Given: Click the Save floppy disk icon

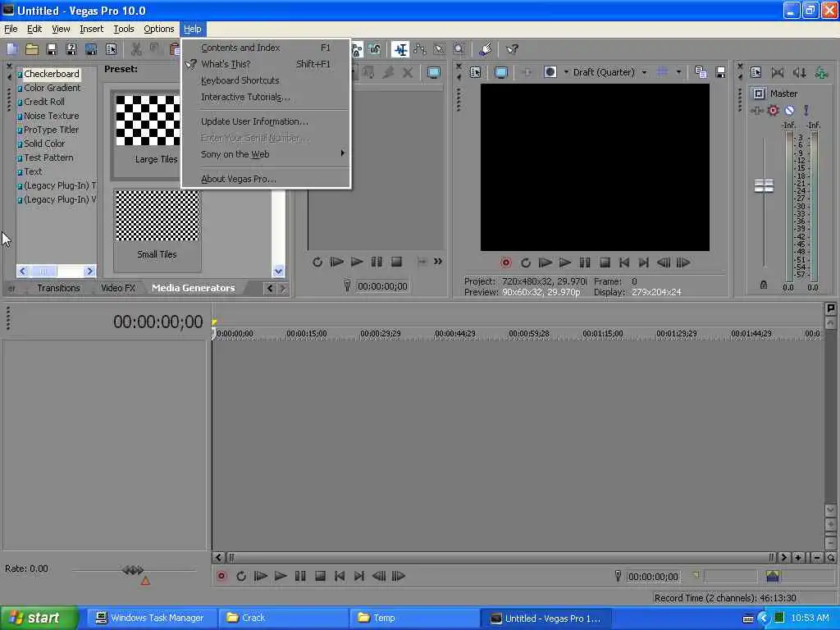Looking at the screenshot, I should point(52,49).
